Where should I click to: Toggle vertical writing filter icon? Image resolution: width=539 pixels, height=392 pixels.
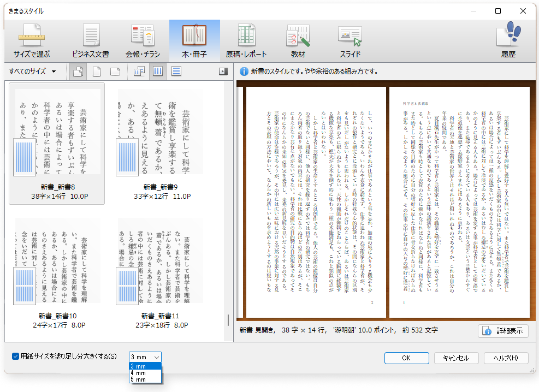(157, 72)
